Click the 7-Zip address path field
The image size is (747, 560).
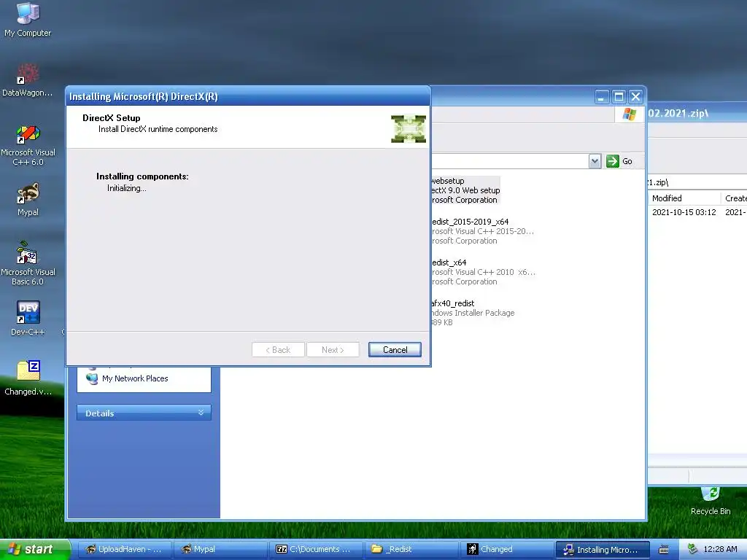click(x=697, y=182)
